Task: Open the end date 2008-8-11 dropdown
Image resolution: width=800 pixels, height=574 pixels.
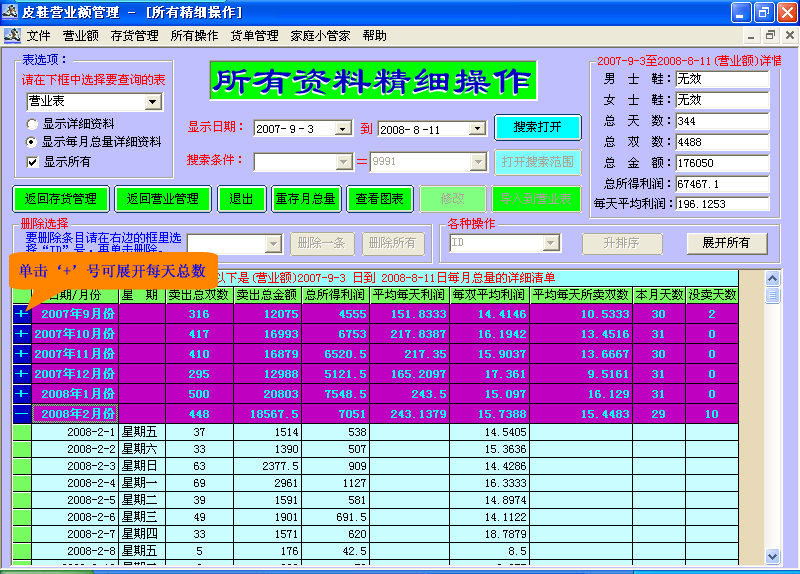Action: pos(477,129)
